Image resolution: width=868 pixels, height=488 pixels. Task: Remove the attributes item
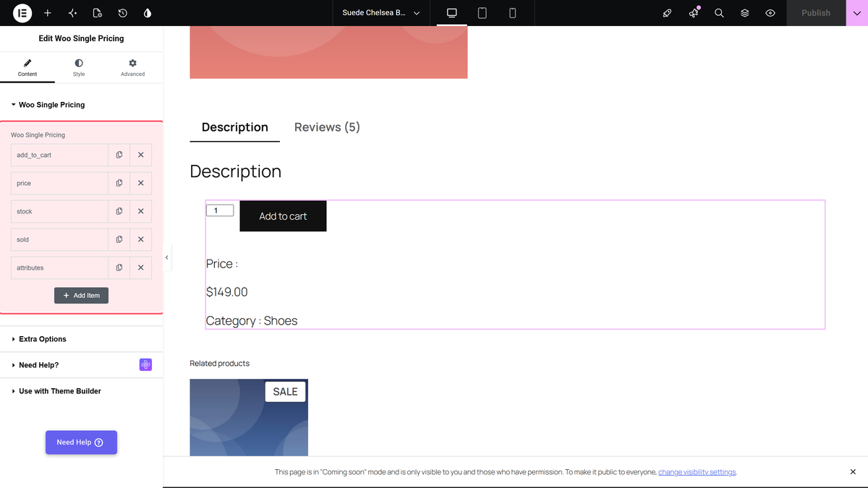[x=141, y=267]
